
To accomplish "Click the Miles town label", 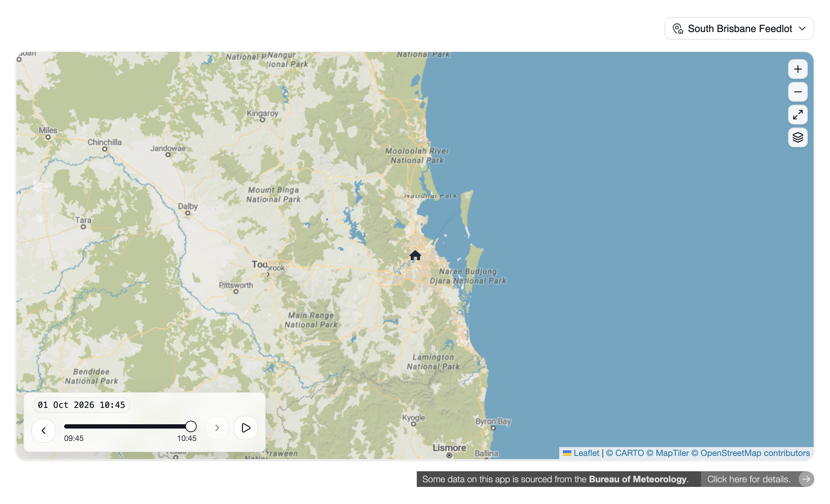I will (x=48, y=131).
